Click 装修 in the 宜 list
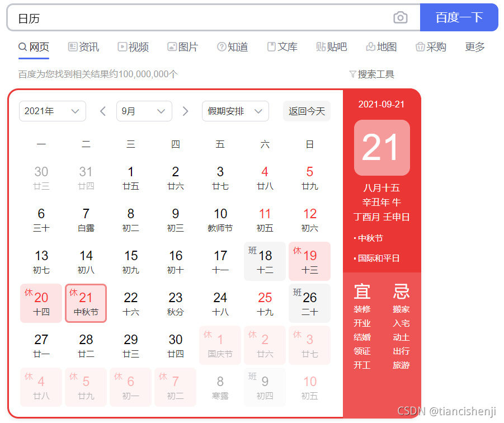504x423 pixels. 362,309
